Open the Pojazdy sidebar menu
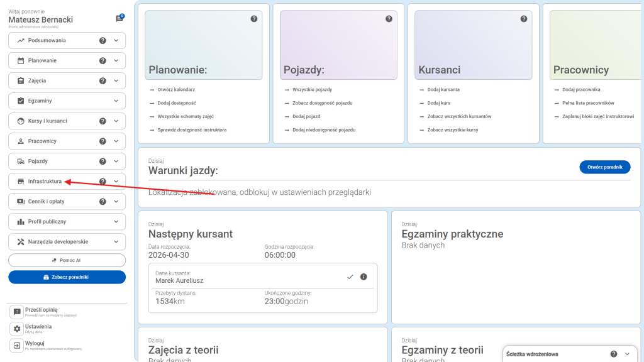The image size is (644, 362). 38,162
